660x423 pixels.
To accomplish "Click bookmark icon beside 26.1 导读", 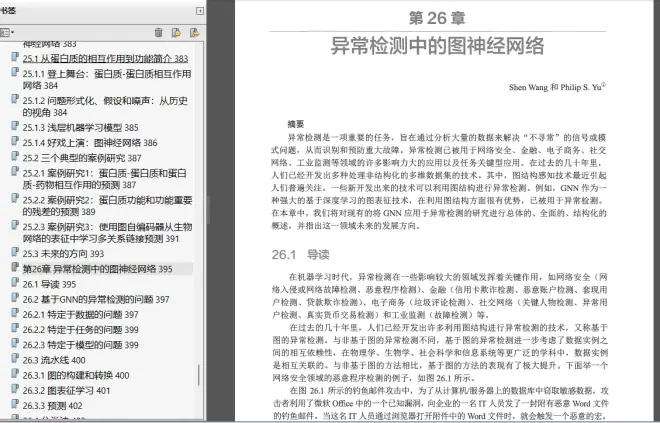I will 15,284.
